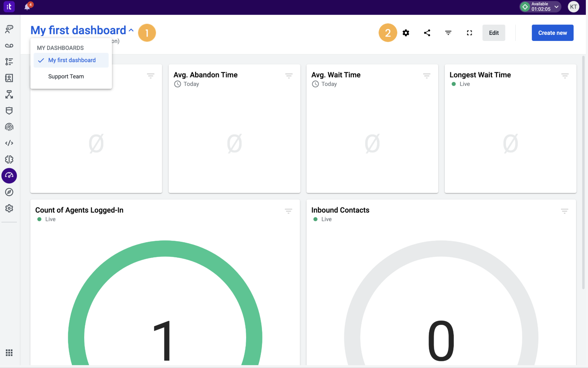
Task: Click the share dashboard icon
Action: tap(427, 33)
